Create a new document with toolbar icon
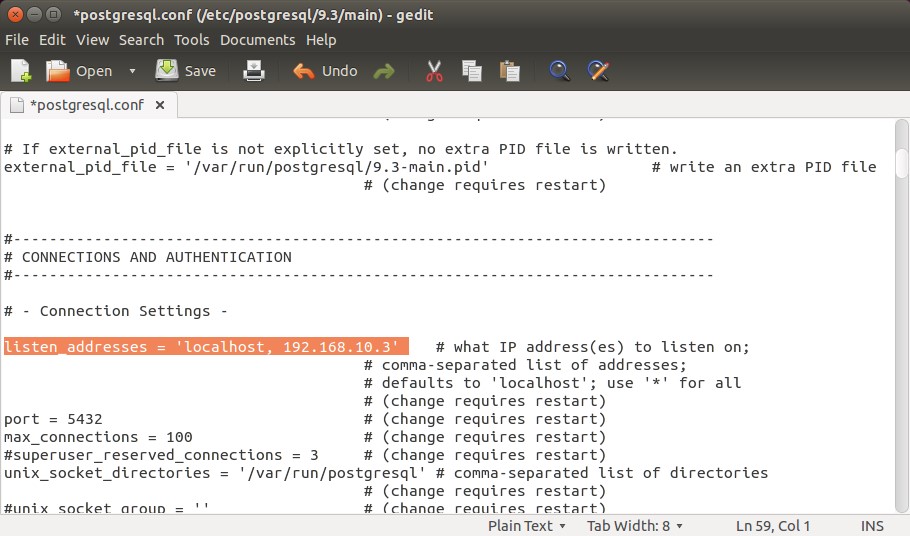The width and height of the screenshot is (910, 536). 21,71
